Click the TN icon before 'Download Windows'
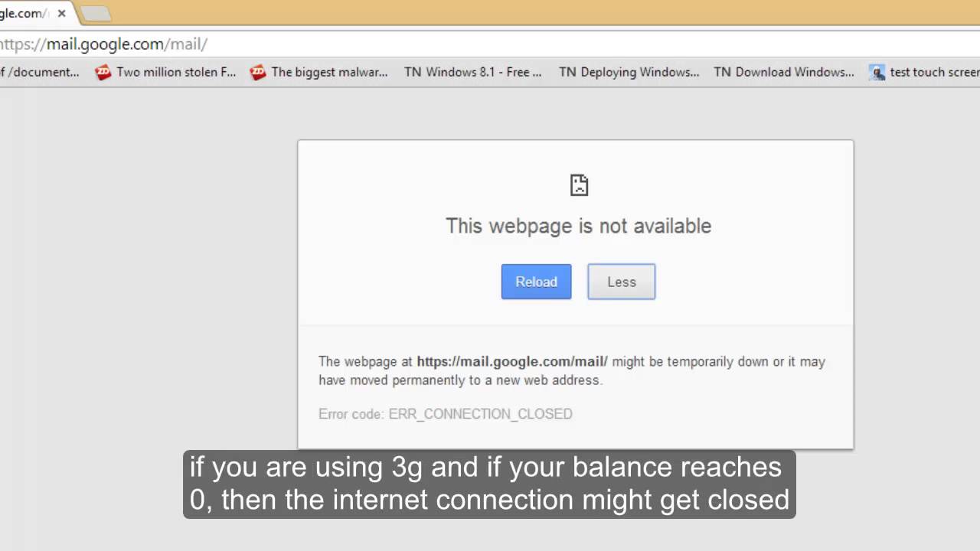The height and width of the screenshot is (551, 980). (x=722, y=72)
